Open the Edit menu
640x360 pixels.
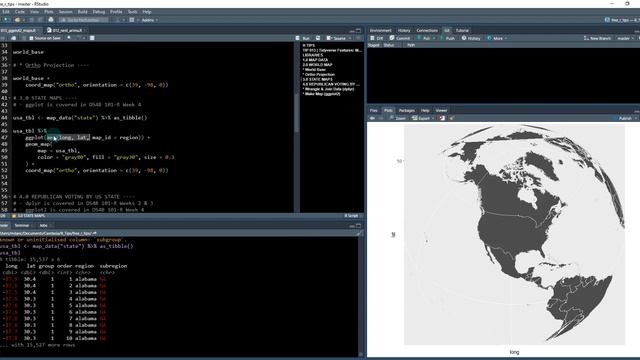pyautogui.click(x=6, y=11)
